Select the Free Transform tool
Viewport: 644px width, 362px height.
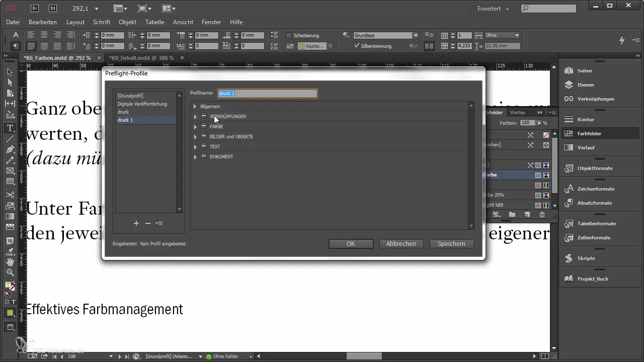click(x=10, y=206)
